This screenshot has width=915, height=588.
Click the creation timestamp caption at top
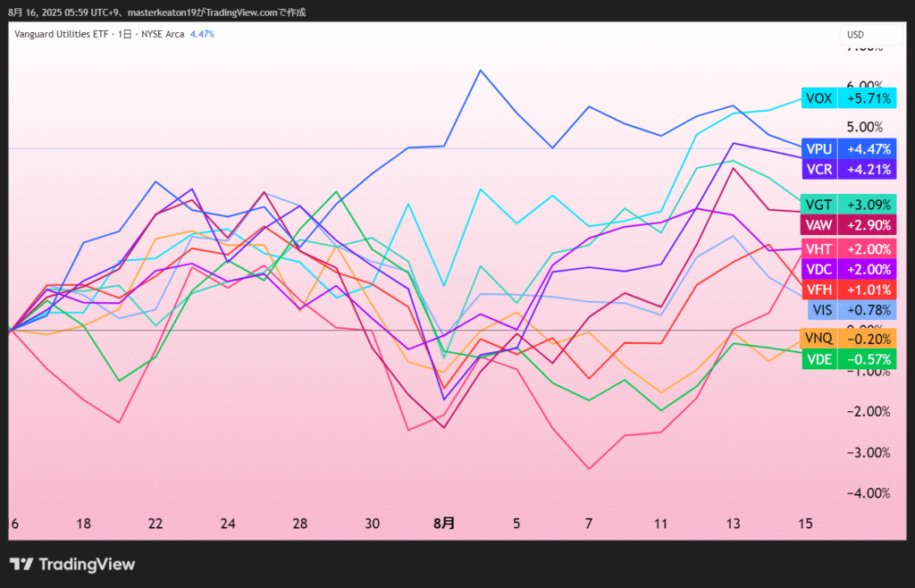(x=156, y=13)
